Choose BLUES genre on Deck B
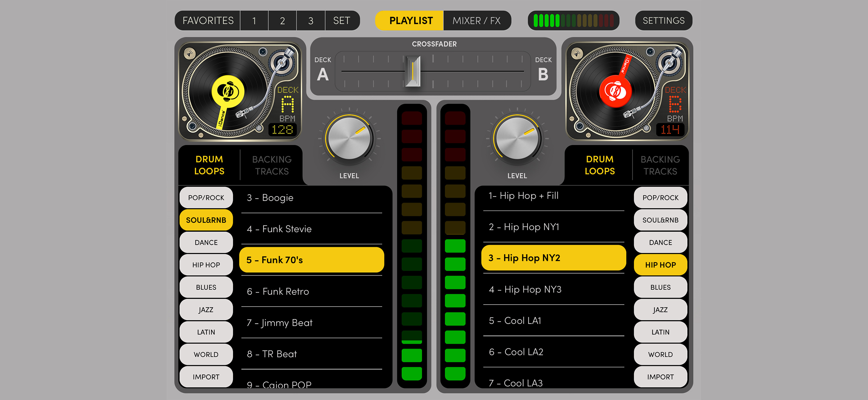 [x=660, y=287]
